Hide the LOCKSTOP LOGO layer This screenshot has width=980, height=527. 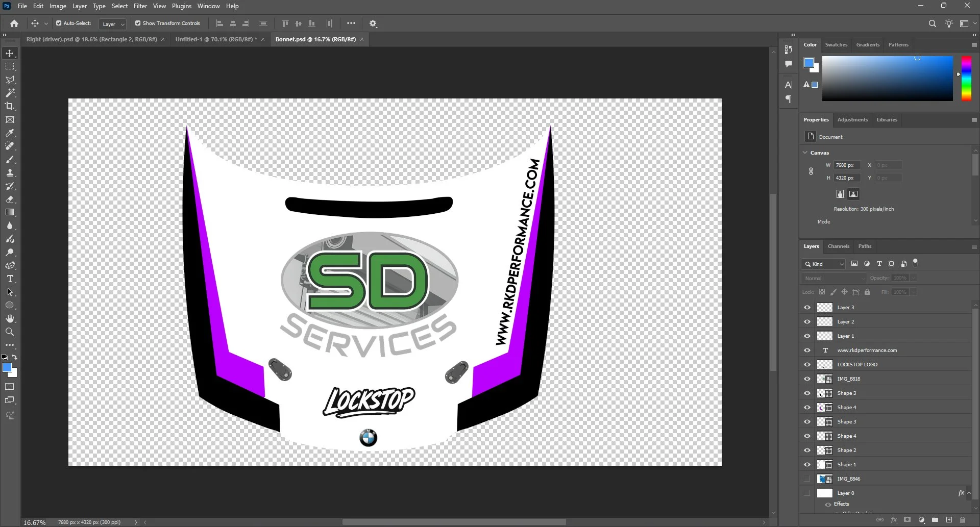(807, 365)
